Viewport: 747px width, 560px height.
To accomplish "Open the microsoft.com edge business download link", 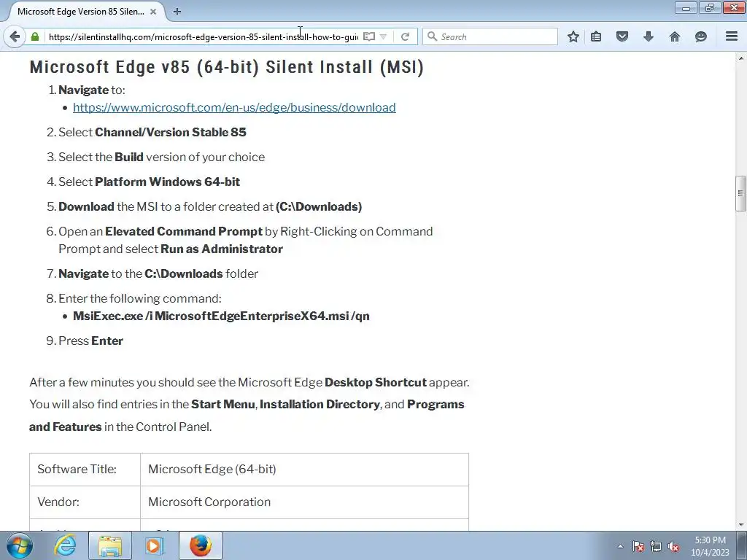I will (x=234, y=107).
